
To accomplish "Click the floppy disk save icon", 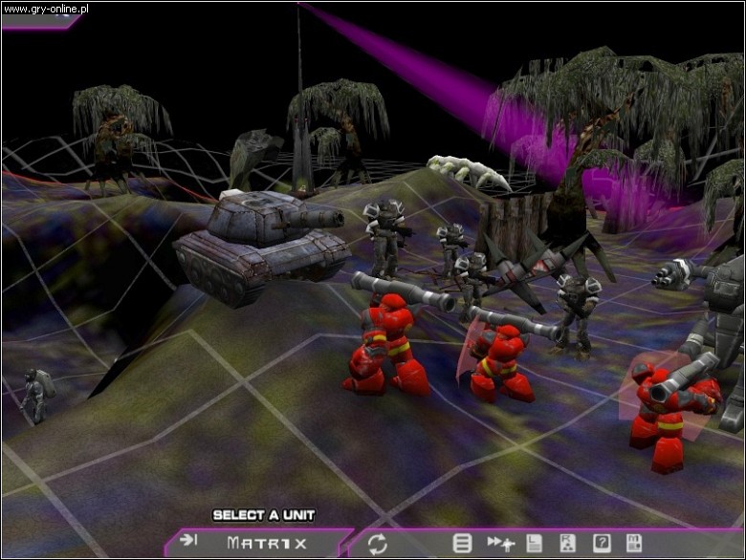I will point(634,544).
